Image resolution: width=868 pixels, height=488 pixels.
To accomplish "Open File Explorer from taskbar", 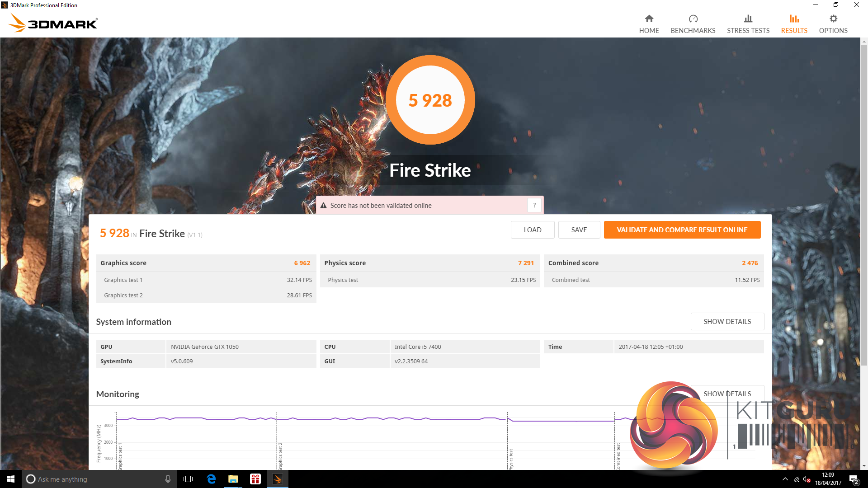I will [233, 479].
